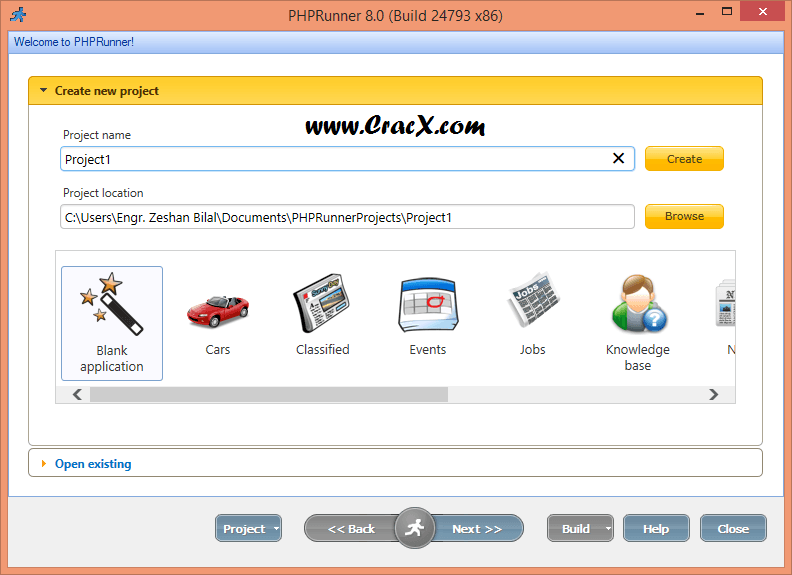Select the Knowledge base template icon
This screenshot has height=575, width=792.
pos(638,304)
